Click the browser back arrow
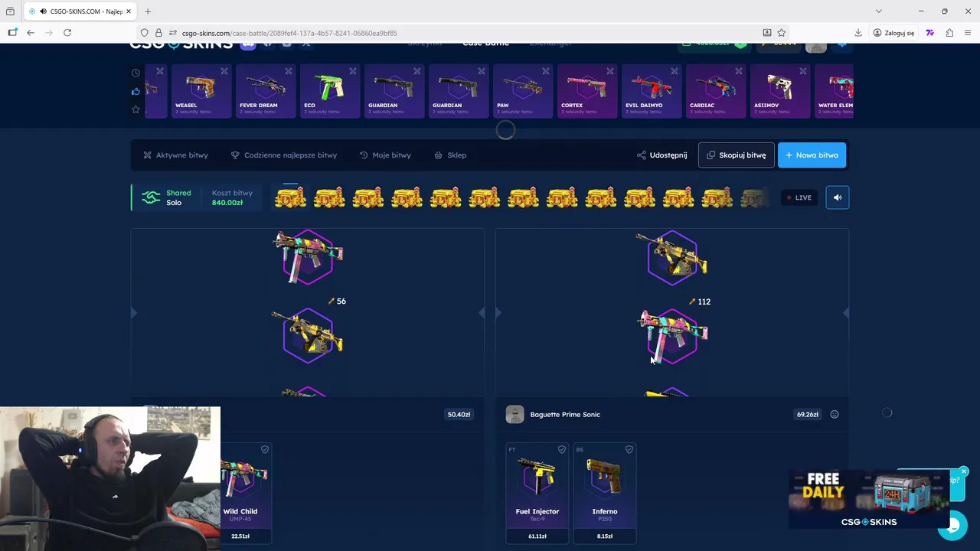Viewport: 980px width, 551px height. click(x=31, y=33)
